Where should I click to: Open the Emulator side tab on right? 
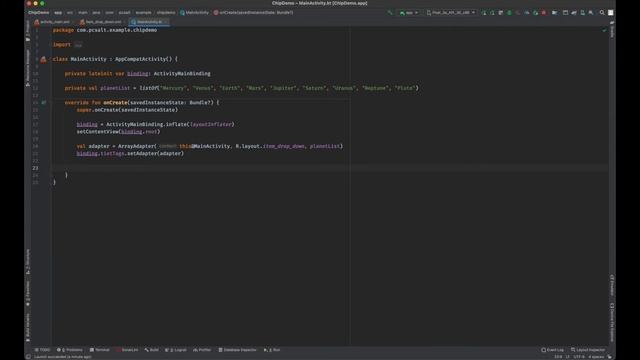coord(612,284)
